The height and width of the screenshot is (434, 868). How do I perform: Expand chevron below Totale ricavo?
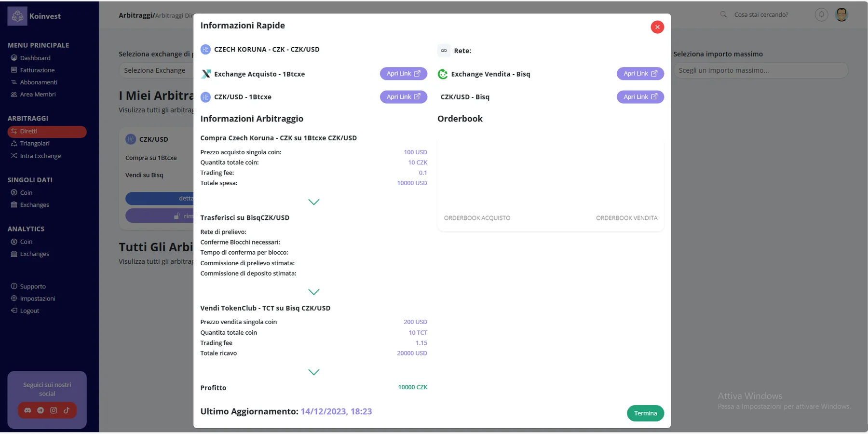click(x=314, y=372)
